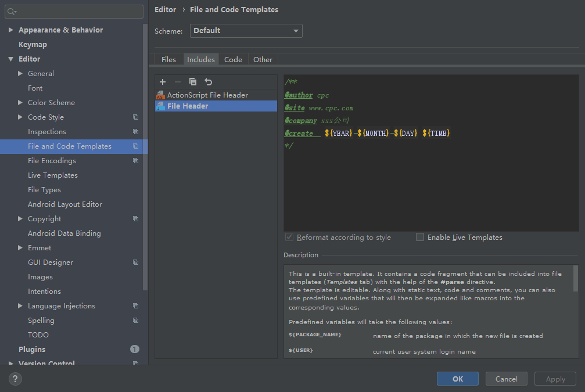
Task: Open the Scheme dropdown
Action: [x=246, y=31]
